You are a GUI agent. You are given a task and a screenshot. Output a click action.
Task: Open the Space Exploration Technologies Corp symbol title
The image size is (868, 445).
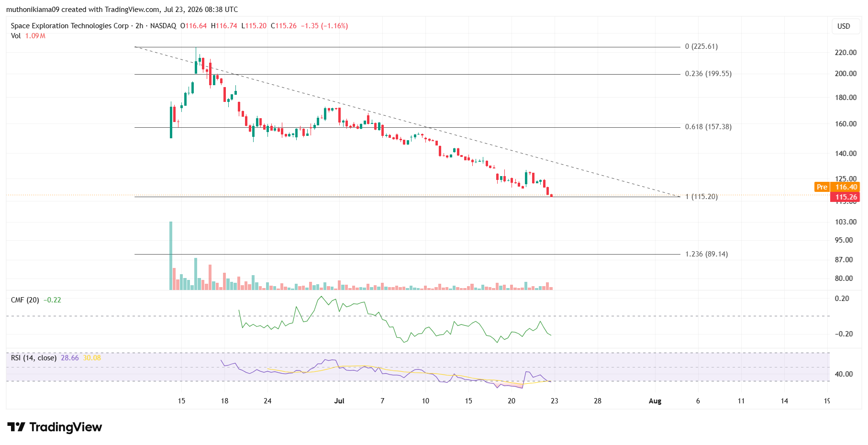[70, 26]
